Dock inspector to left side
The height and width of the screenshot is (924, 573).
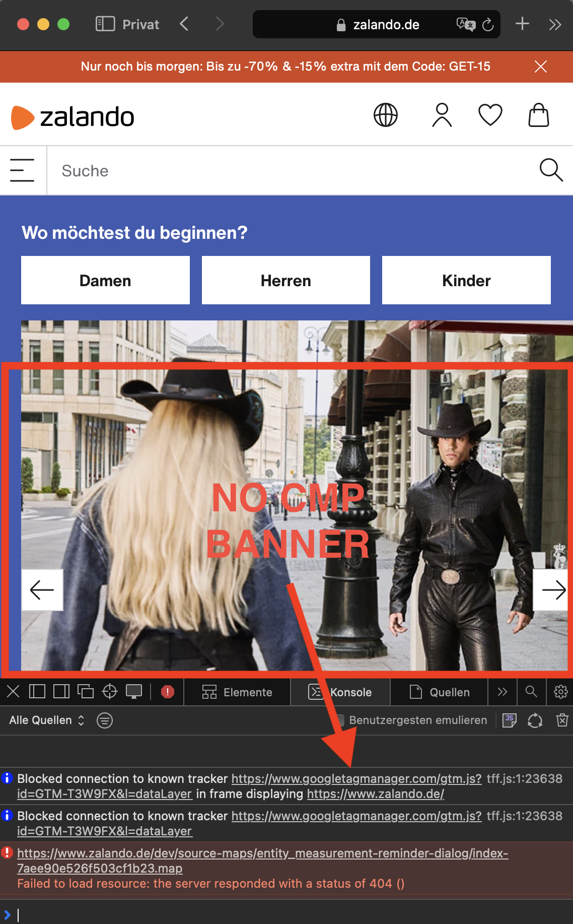pos(37,692)
